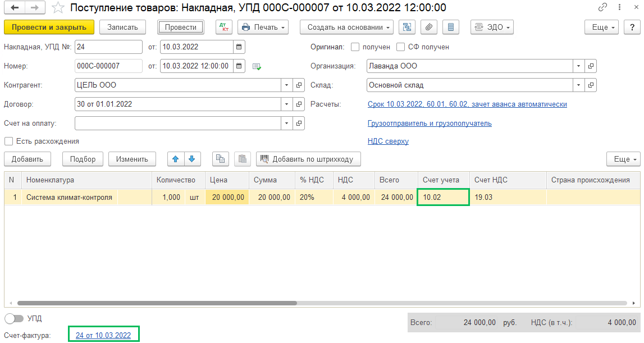The width and height of the screenshot is (644, 343).
Task: Click the Изменить button
Action: point(133,159)
